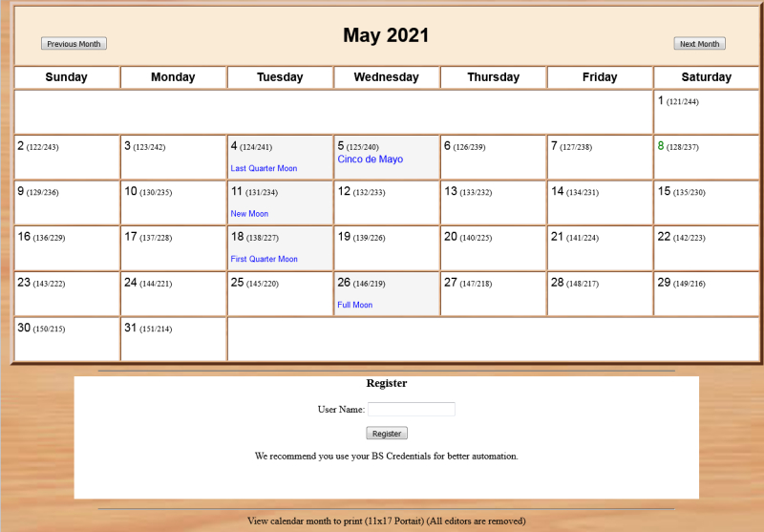
Task: Click the Thursday column header
Action: (494, 77)
